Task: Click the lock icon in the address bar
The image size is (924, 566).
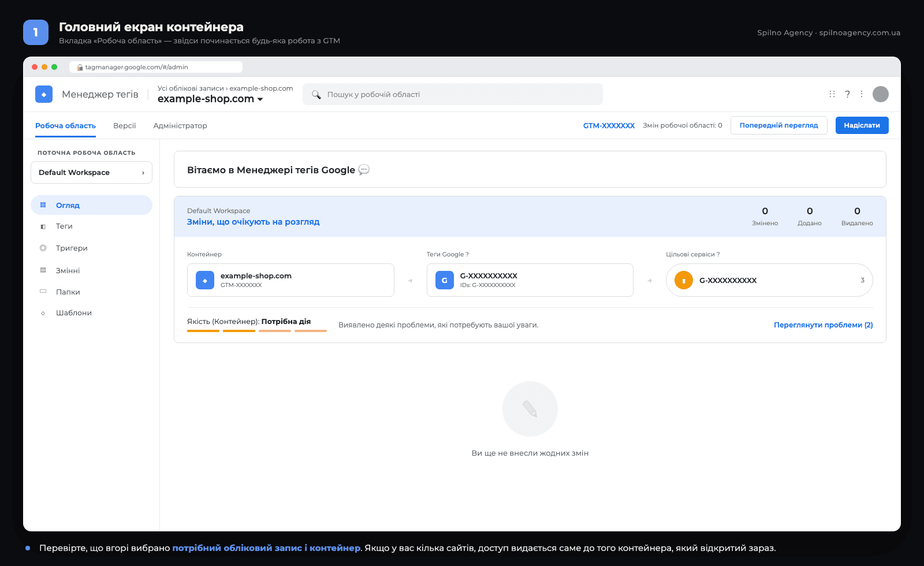Action: [80, 67]
